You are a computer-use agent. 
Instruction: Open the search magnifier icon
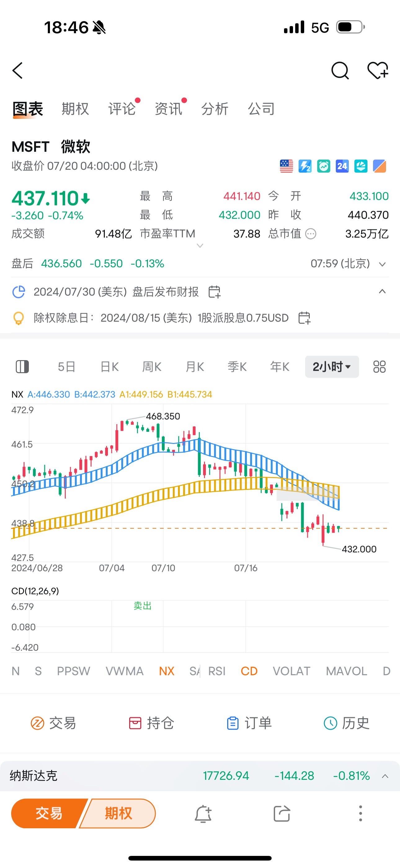tap(340, 70)
